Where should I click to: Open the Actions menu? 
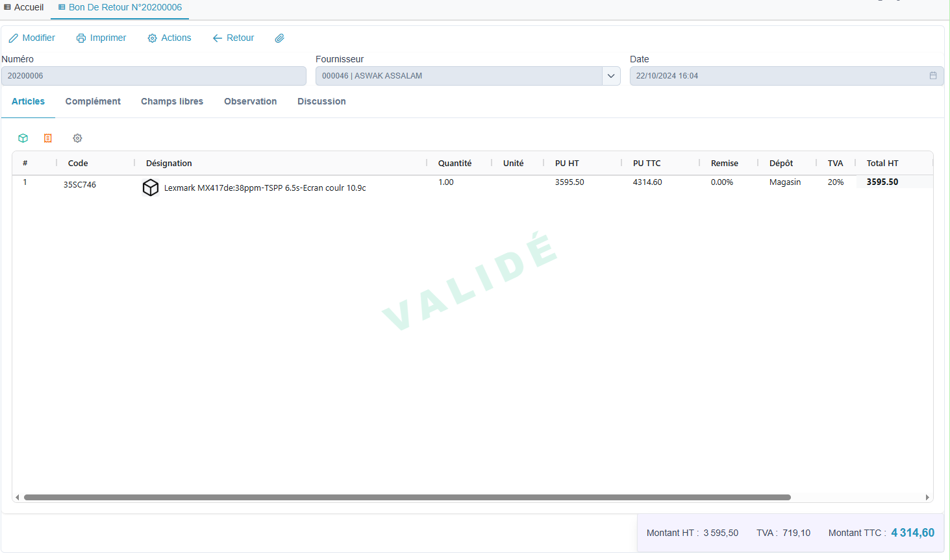tap(169, 38)
